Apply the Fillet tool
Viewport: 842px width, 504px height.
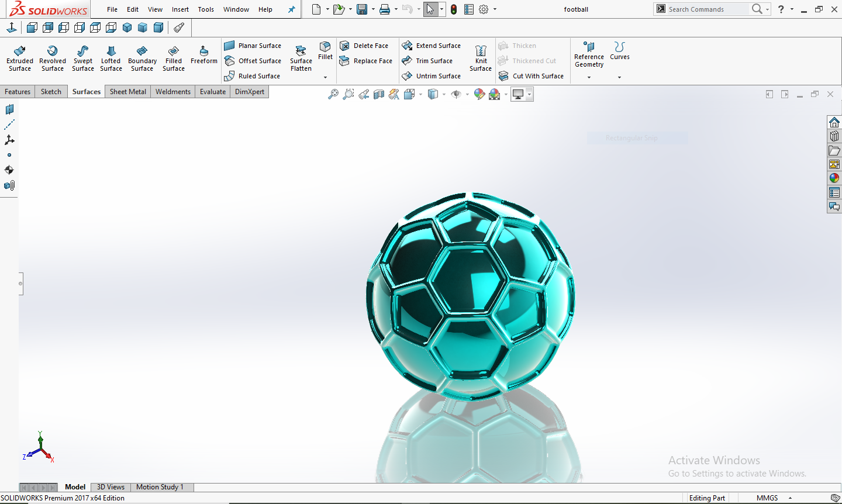point(325,50)
